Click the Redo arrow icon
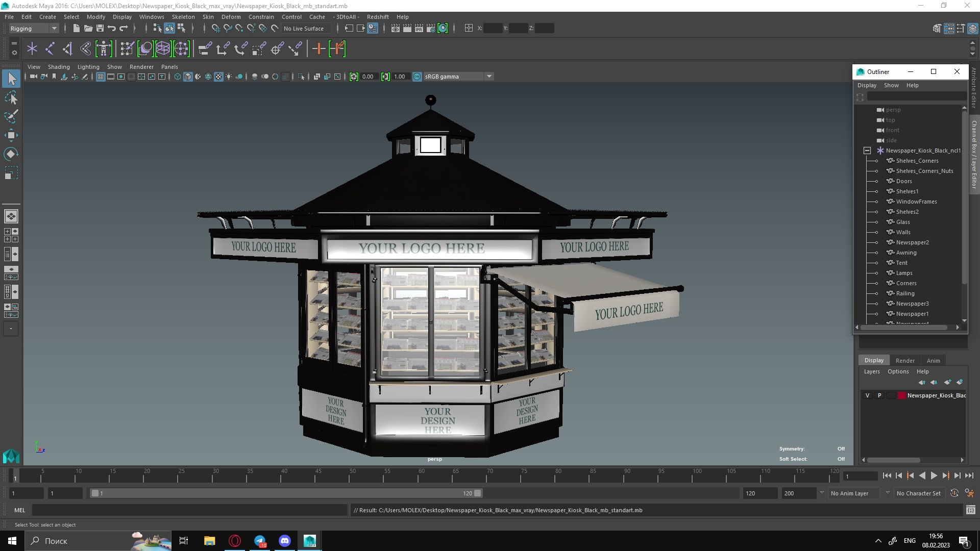Image resolution: width=980 pixels, height=551 pixels. pos(124,29)
